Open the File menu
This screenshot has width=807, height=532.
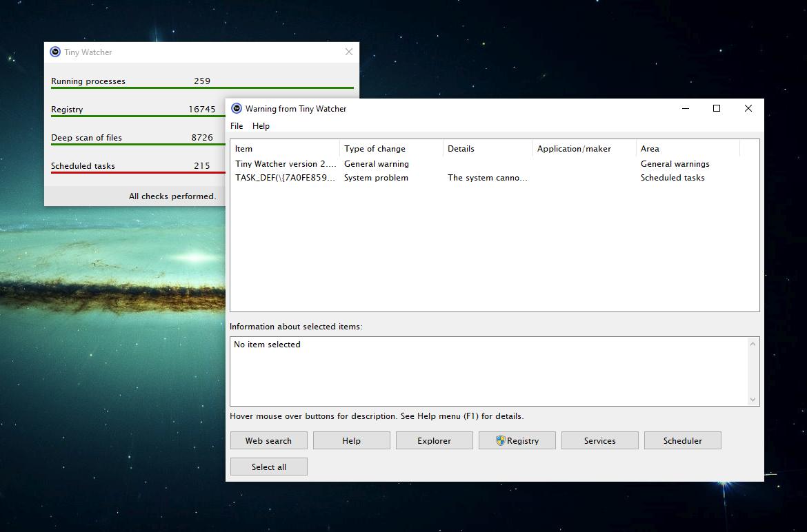pyautogui.click(x=236, y=126)
